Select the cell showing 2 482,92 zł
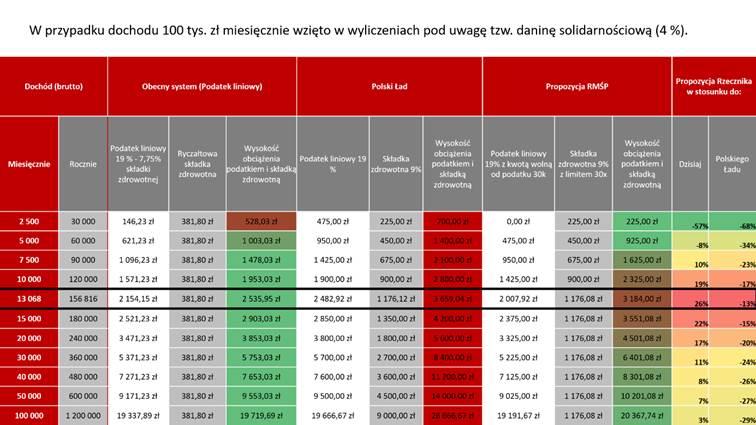This screenshot has height=425, width=756. 333,298
